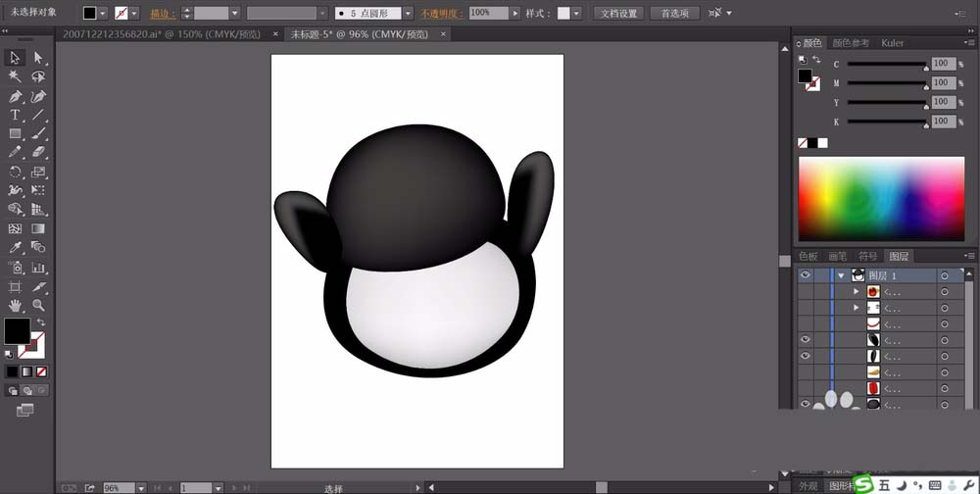The width and height of the screenshot is (980, 494).
Task: Click the C cyan slider
Action: 887,65
